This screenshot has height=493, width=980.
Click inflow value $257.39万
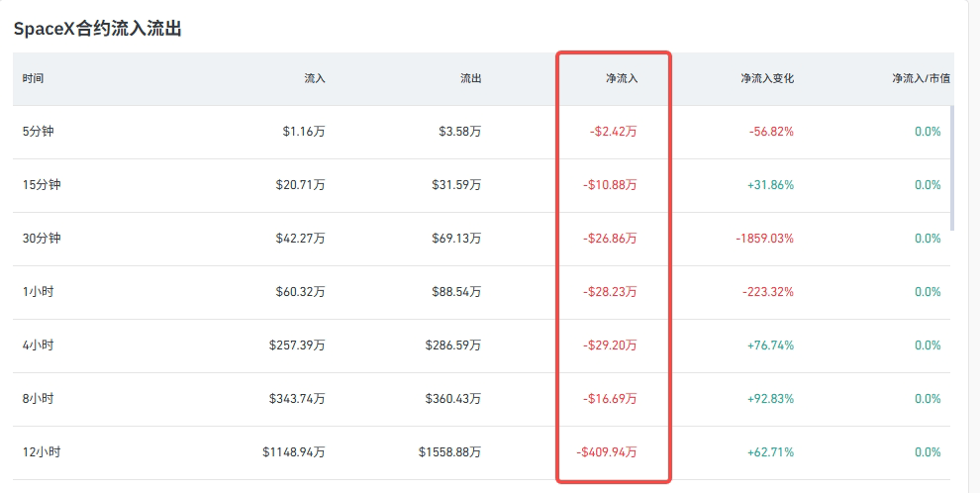click(297, 345)
